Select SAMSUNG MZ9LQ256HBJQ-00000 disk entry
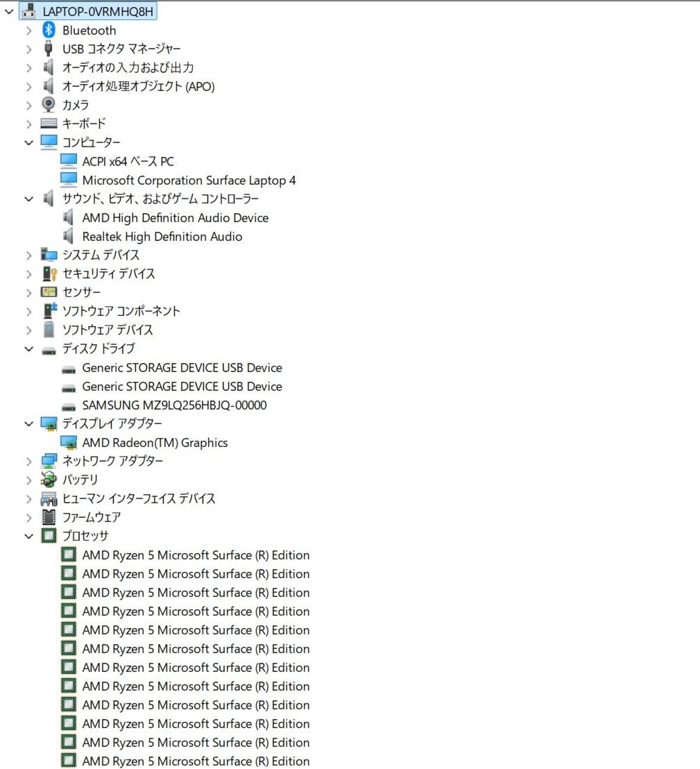 (x=175, y=405)
